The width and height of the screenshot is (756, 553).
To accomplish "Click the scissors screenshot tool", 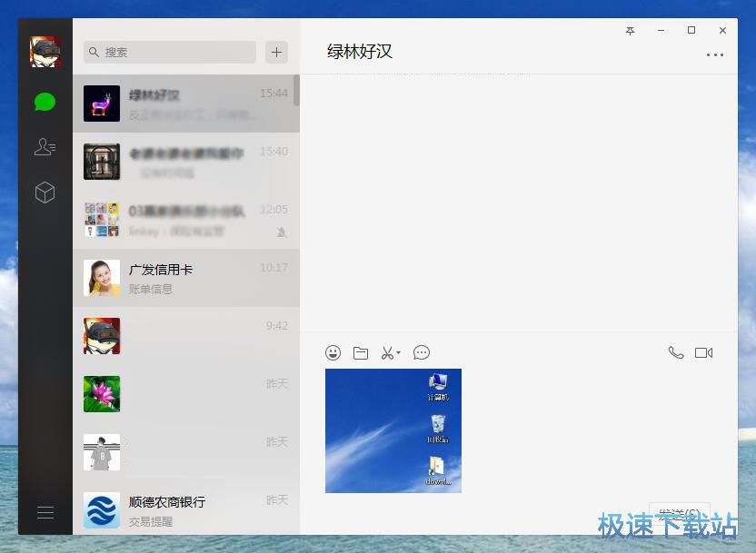I will tap(387, 352).
